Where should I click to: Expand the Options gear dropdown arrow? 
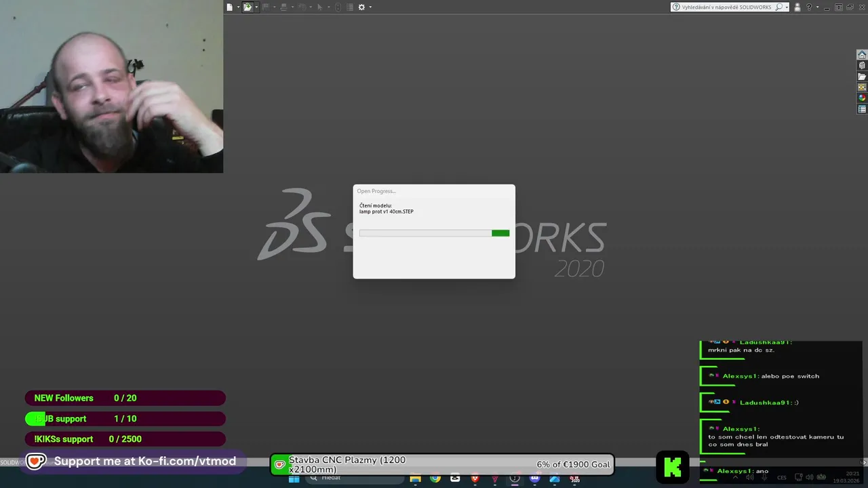(x=370, y=7)
